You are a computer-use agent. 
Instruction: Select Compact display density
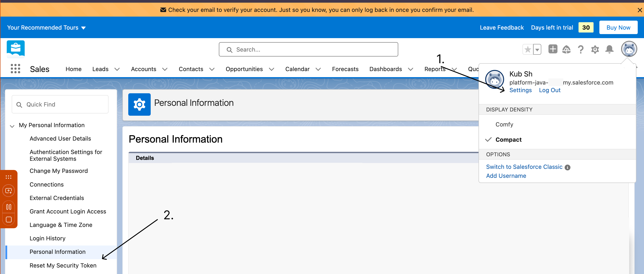pos(509,139)
